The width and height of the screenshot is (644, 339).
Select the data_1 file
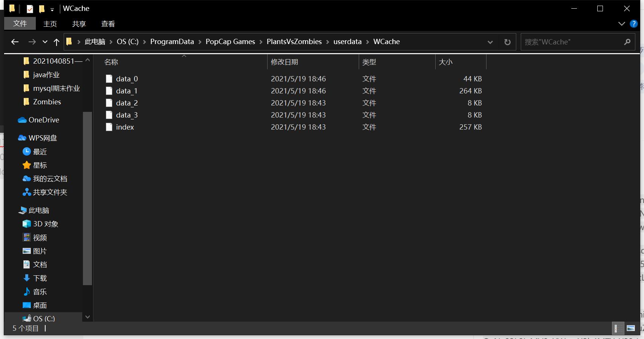(x=127, y=91)
